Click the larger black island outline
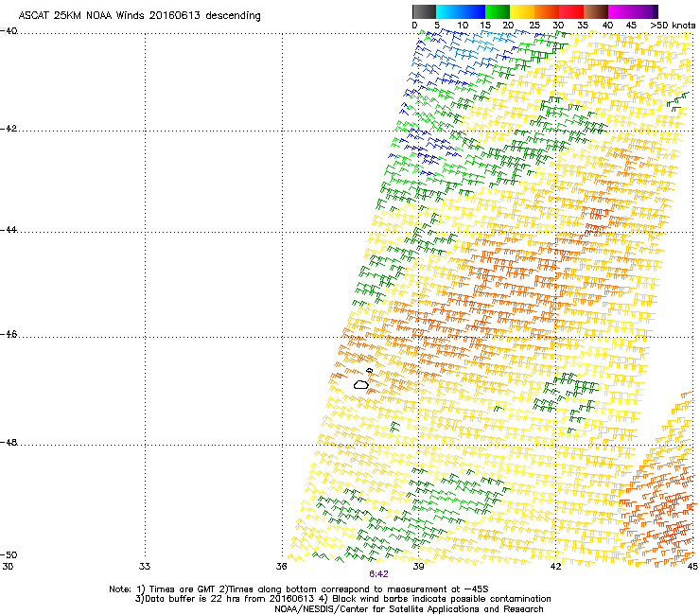Viewport: 700px width, 615px height. tap(361, 384)
